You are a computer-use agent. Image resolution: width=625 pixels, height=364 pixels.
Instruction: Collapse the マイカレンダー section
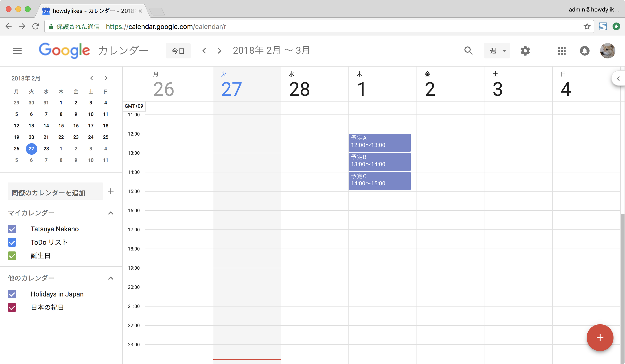[111, 213]
